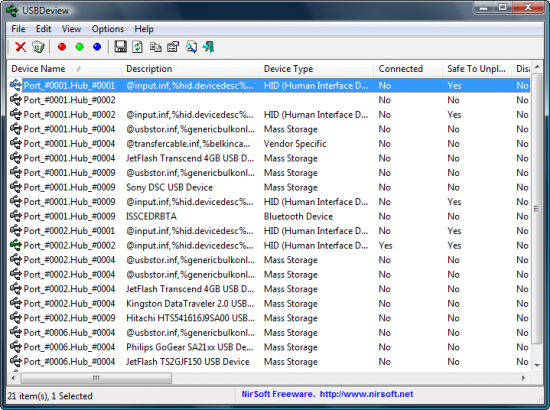
Task: Open the File menu
Action: (18, 29)
